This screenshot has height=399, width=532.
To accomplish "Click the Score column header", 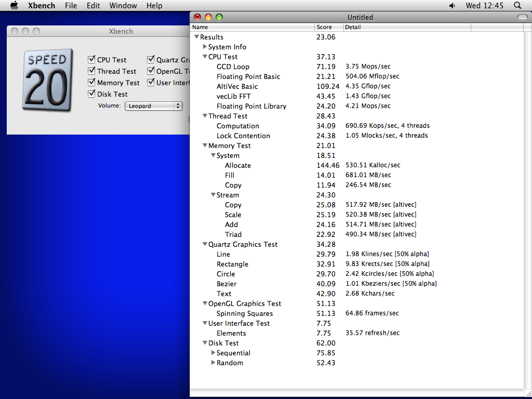I will pyautogui.click(x=329, y=27).
